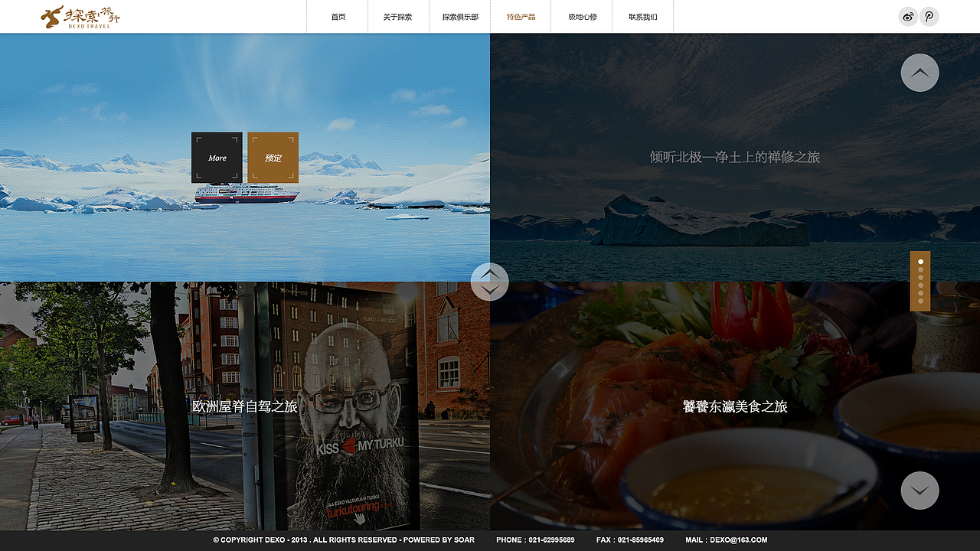Open 关于探索 navigation item
The image size is (980, 551).
[398, 17]
